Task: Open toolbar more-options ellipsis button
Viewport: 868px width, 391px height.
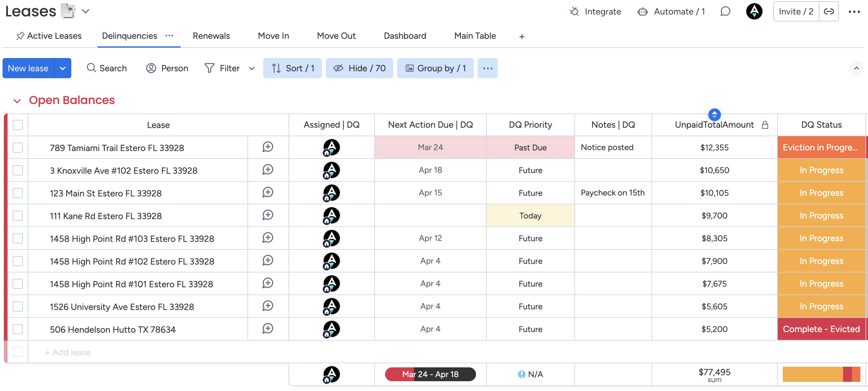Action: tap(487, 68)
